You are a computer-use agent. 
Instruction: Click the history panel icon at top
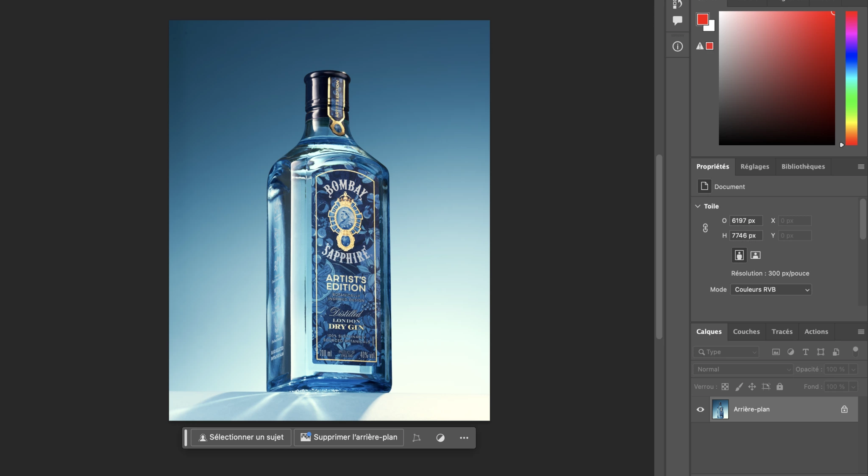[x=677, y=4]
